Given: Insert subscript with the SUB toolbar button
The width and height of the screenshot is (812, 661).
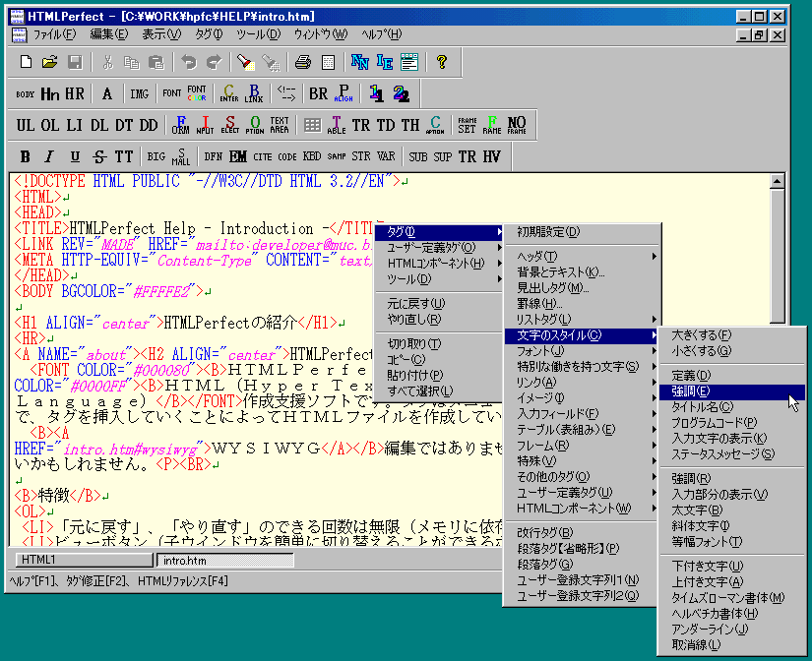Looking at the screenshot, I should tap(418, 156).
